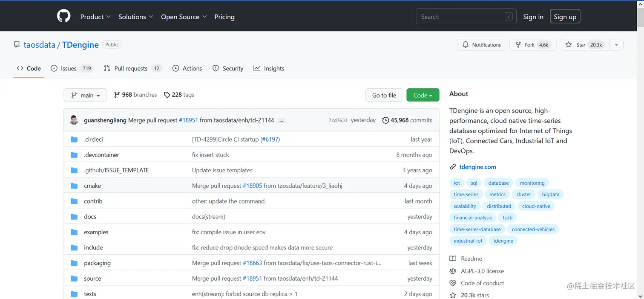The height and width of the screenshot is (299, 644).
Task: Open .devcontainer folder icon
Action: 74,155
